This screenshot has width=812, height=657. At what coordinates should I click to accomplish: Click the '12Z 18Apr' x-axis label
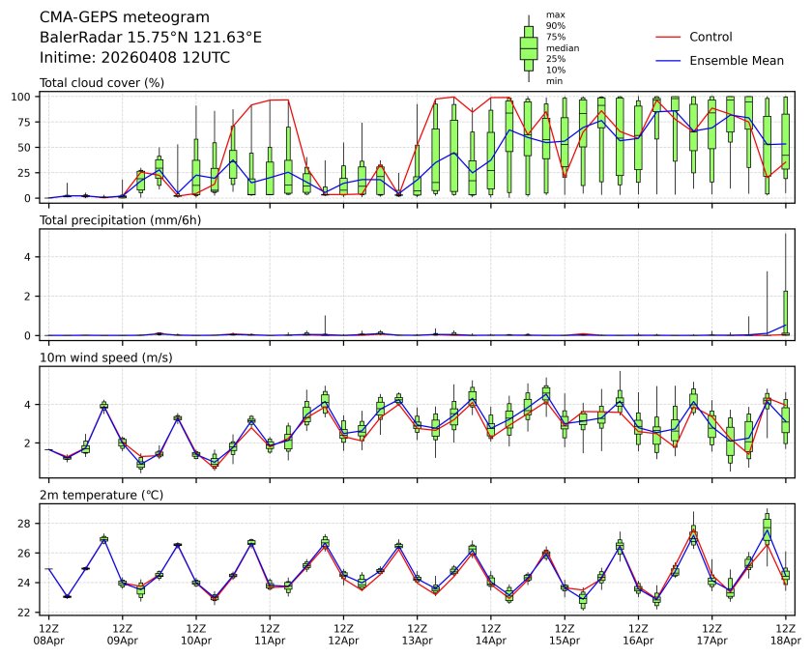click(785, 633)
